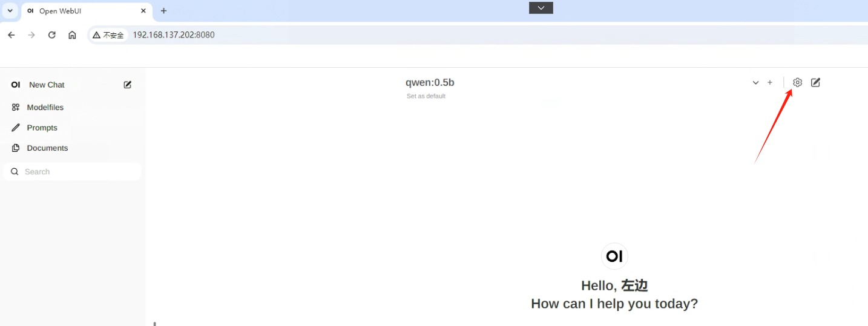Click the 不安全 security warning badge
This screenshot has height=326, width=868.
[108, 35]
